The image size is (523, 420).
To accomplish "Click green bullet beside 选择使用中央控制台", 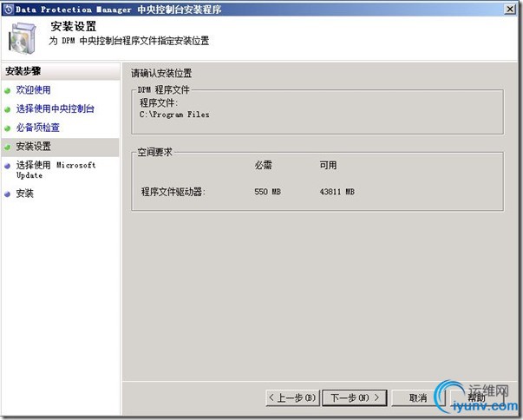I will [x=7, y=109].
